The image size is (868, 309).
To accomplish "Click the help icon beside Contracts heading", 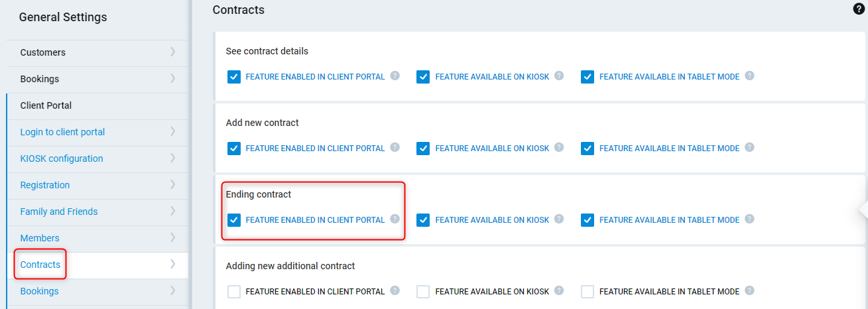I will point(859,9).
